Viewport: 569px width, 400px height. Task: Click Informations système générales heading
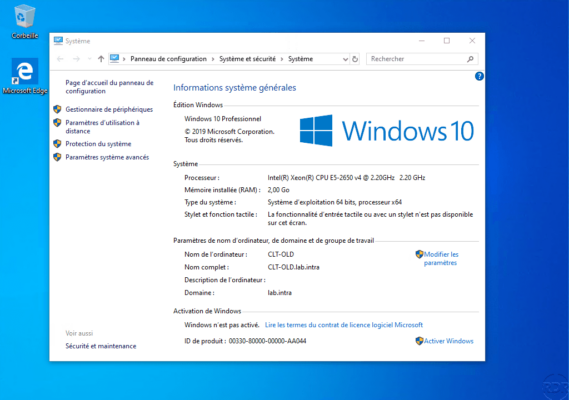[x=234, y=87]
